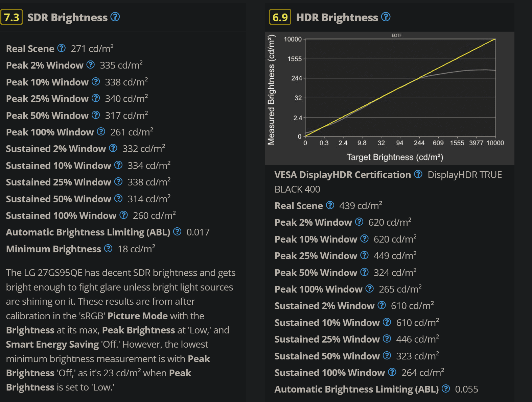Select the 'DisplayHDR TRUE BLACK 400' certification text
This screenshot has width=532, height=402.
click(x=388, y=182)
